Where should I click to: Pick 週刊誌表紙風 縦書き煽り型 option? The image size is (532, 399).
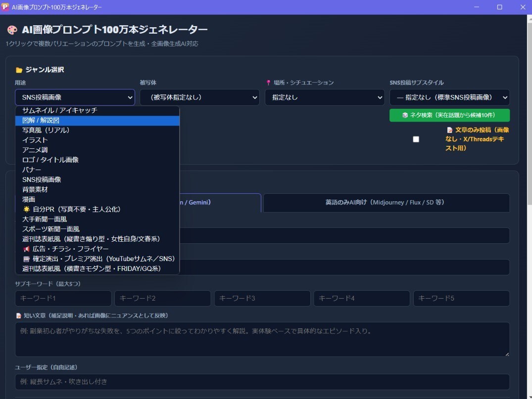[x=97, y=239]
